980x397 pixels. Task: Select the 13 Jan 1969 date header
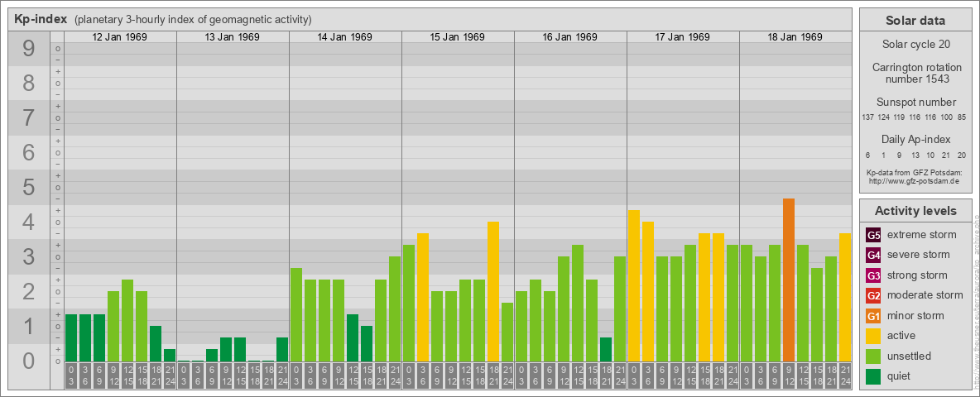pyautogui.click(x=233, y=37)
